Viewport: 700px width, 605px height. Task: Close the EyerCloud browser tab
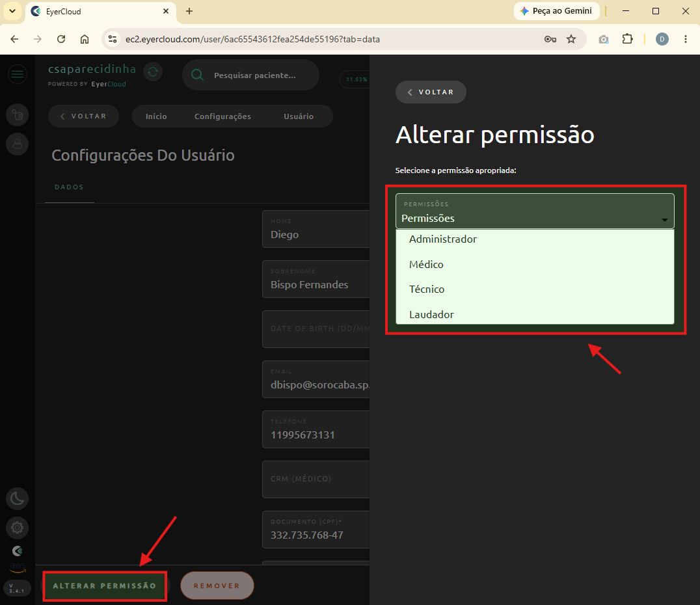pos(166,11)
